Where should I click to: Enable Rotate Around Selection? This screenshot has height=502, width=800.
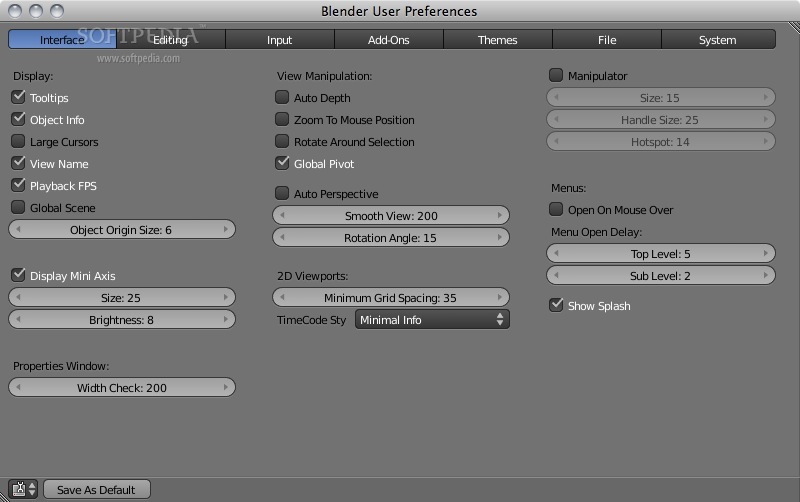pyautogui.click(x=282, y=141)
